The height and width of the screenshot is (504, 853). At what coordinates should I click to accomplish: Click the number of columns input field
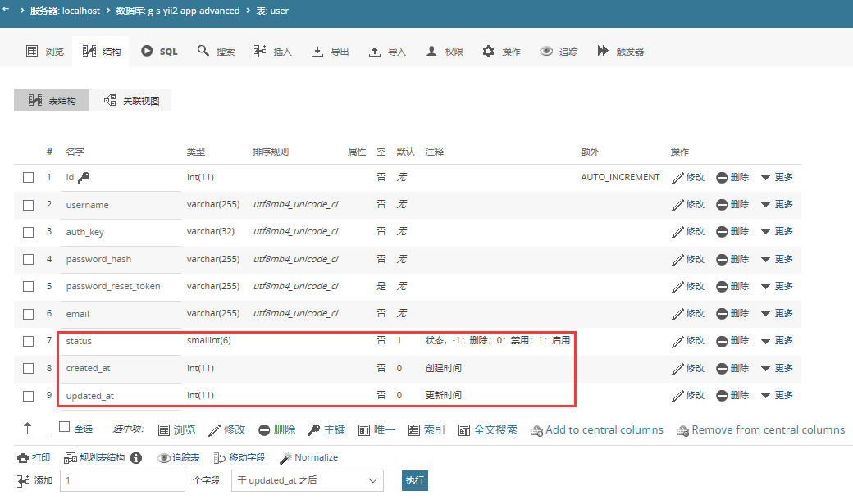coord(123,481)
